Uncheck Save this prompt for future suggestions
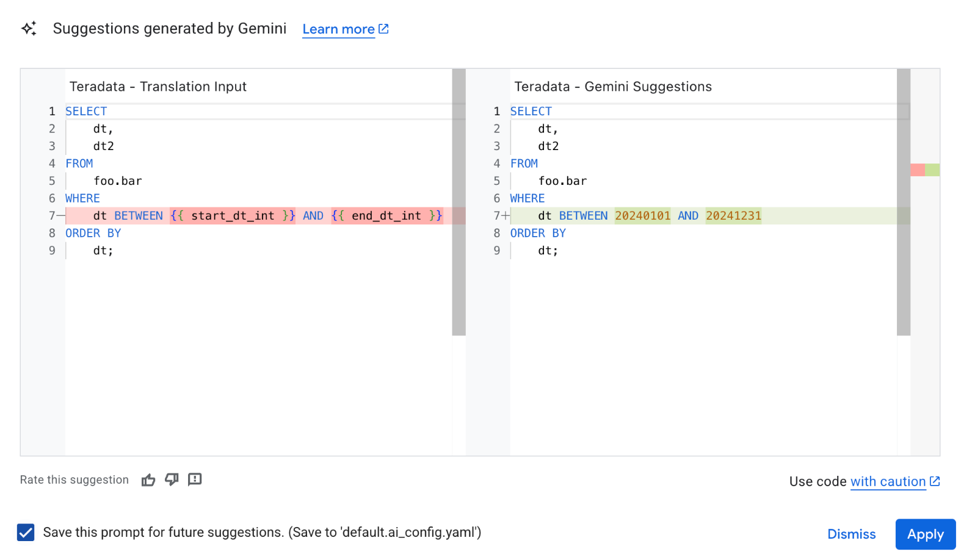 (x=26, y=533)
